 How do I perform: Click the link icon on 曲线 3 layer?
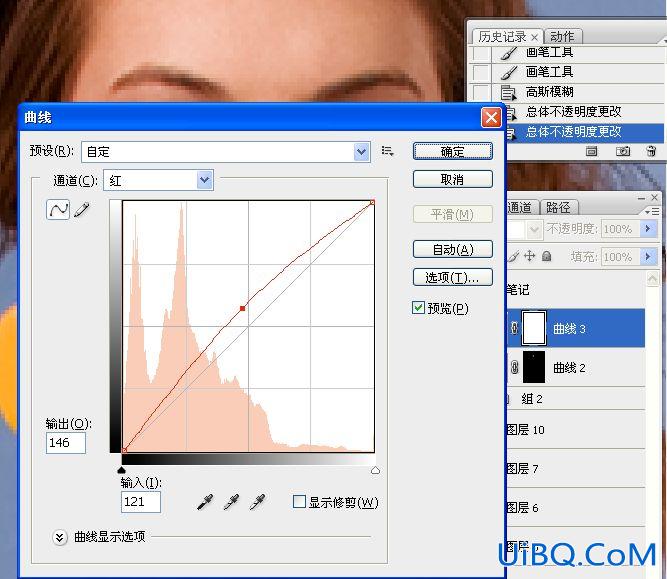514,328
